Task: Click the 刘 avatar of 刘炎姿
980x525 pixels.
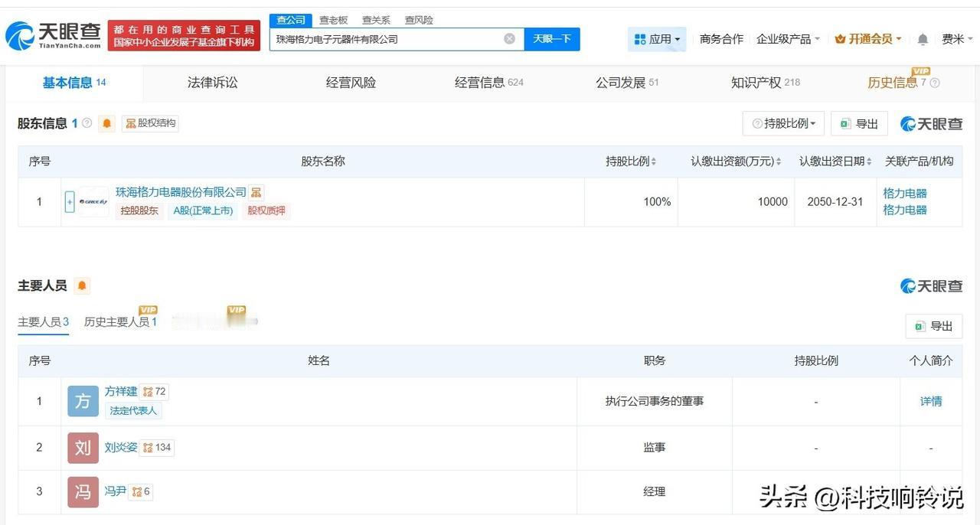Action: click(83, 448)
